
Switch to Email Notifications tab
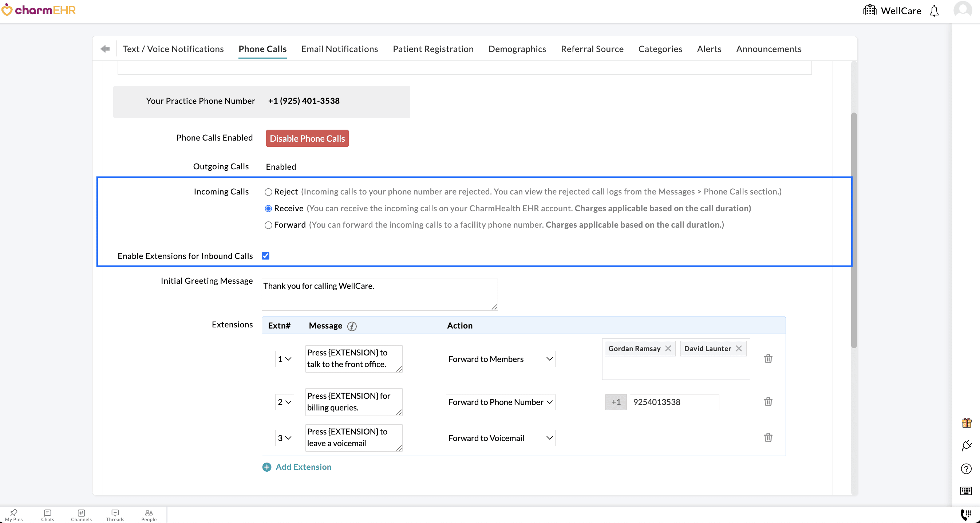click(340, 49)
